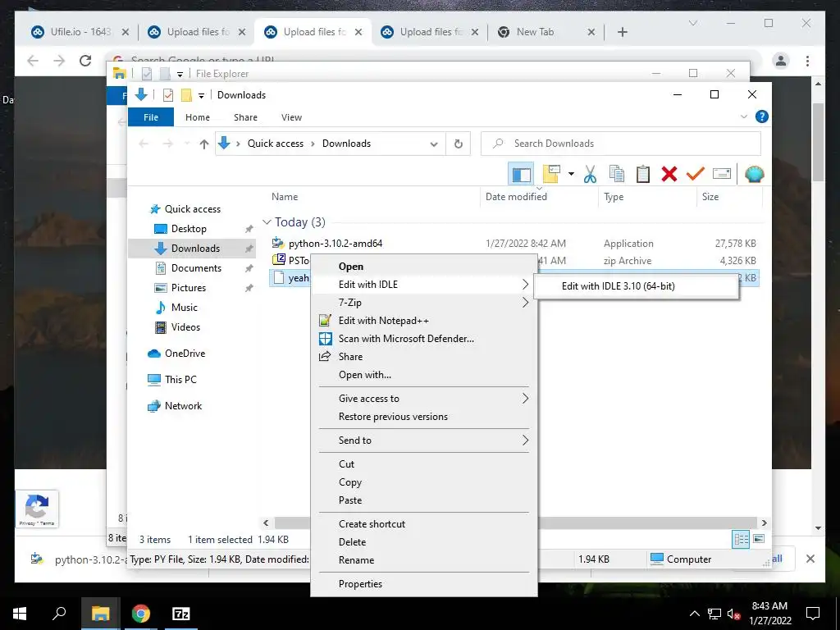840x630 pixels.
Task: Select Documents in the navigation pane
Action: pos(196,268)
